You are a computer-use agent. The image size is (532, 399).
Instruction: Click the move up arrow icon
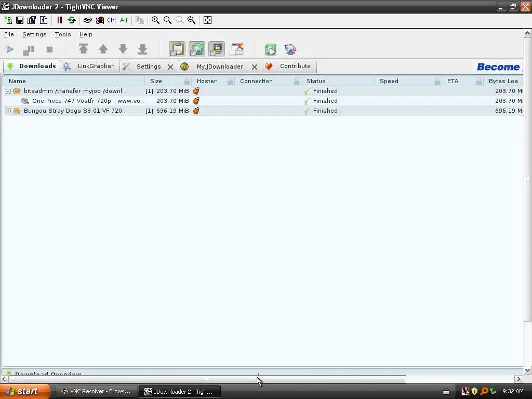(x=103, y=49)
